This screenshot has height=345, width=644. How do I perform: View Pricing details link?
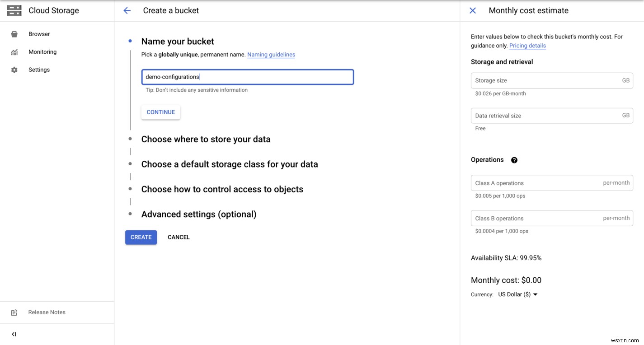tap(527, 45)
